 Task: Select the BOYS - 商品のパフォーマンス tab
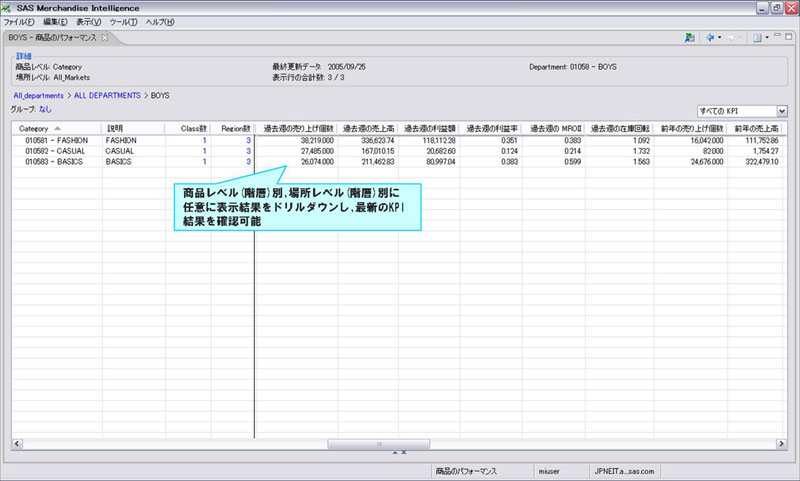click(x=52, y=37)
